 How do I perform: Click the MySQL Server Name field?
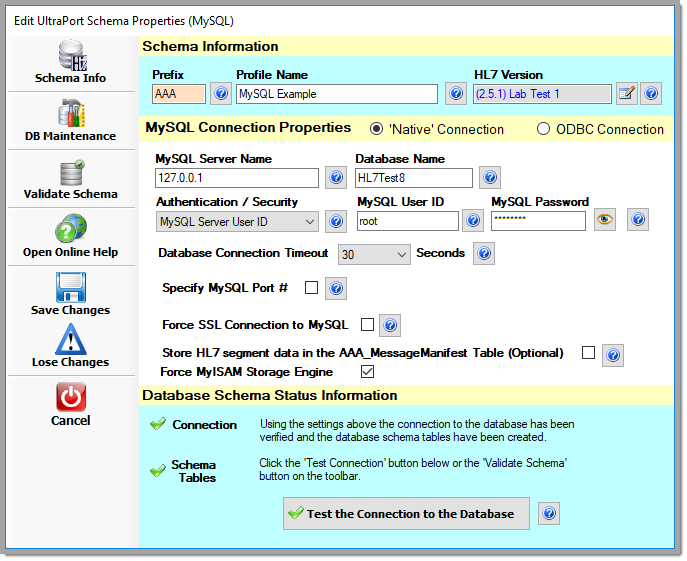(x=237, y=178)
